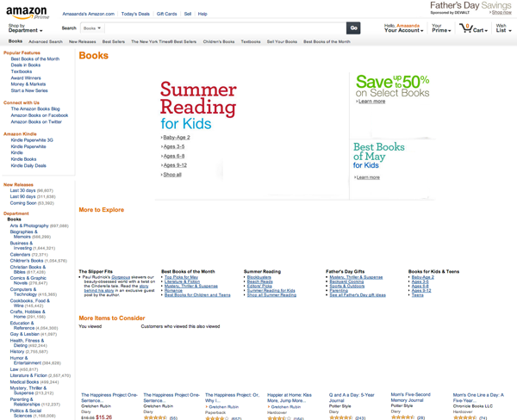Click Shop all under Summer Reading banner
Image resolution: width=517 pixels, height=420 pixels.
(172, 175)
